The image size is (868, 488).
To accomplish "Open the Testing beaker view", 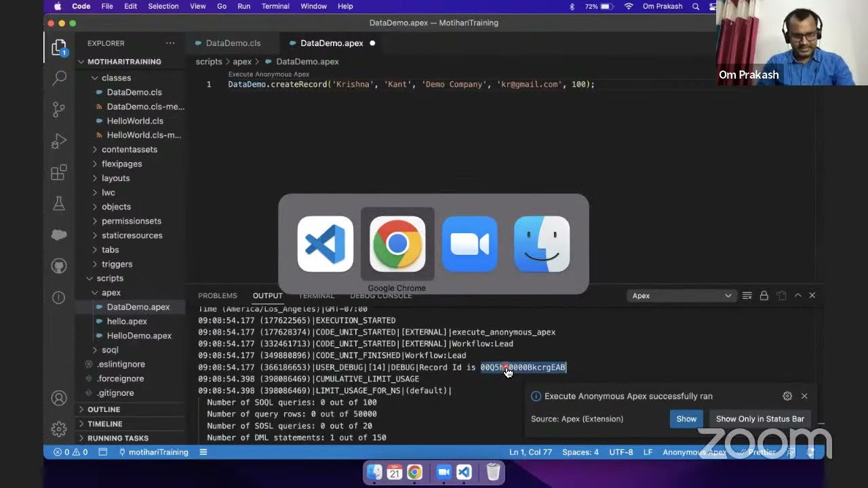I will coord(59,203).
